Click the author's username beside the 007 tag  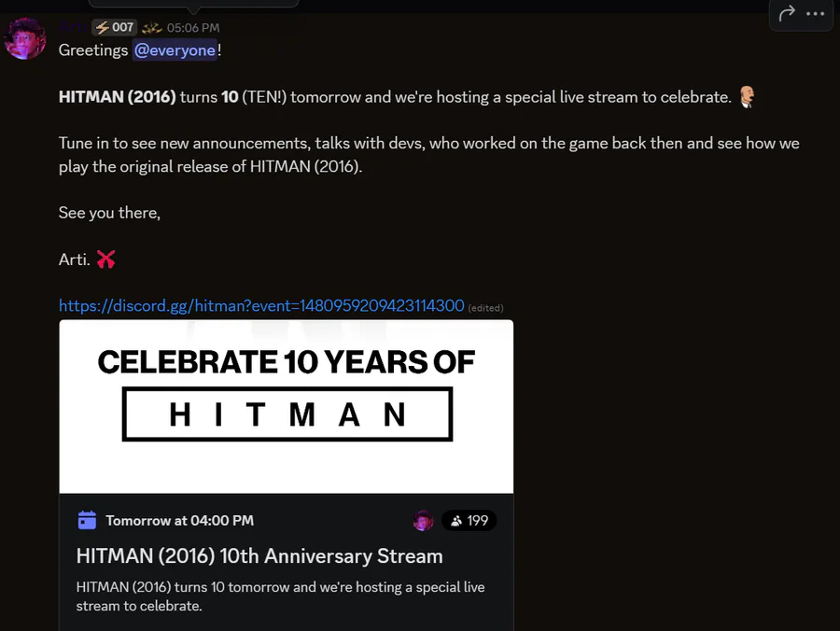[x=73, y=28]
